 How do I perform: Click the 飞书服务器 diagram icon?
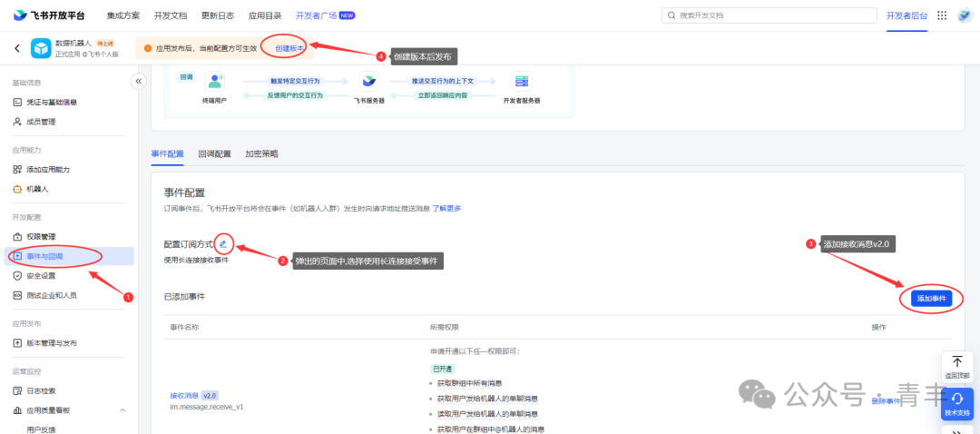click(368, 82)
